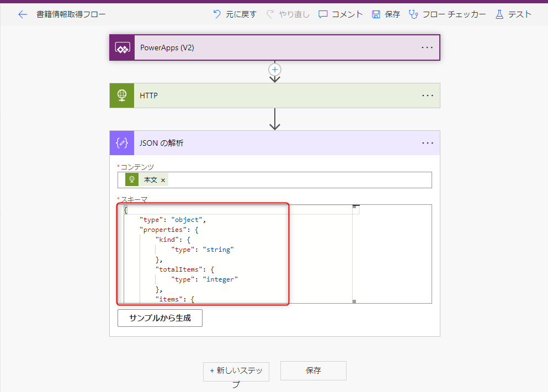Viewport: 548px width, 392px height.
Task: Click schema editor vertical scrollbar
Action: point(354,254)
